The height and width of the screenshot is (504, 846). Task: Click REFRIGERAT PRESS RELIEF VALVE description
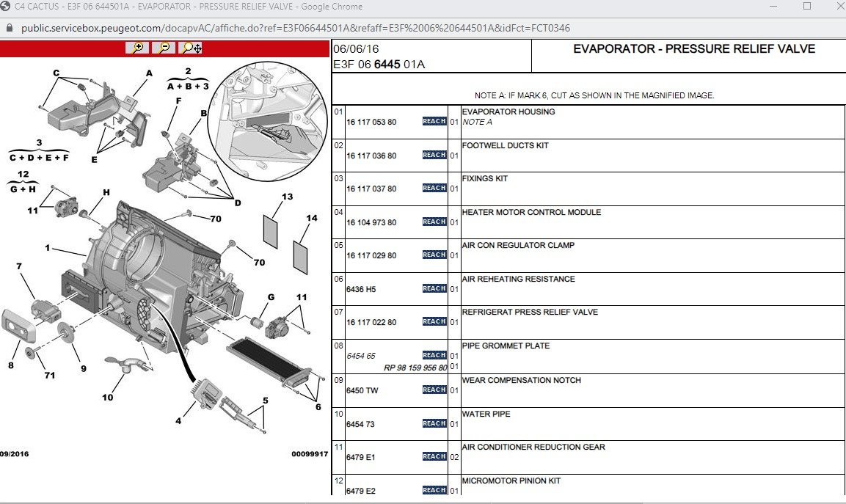pyautogui.click(x=530, y=312)
